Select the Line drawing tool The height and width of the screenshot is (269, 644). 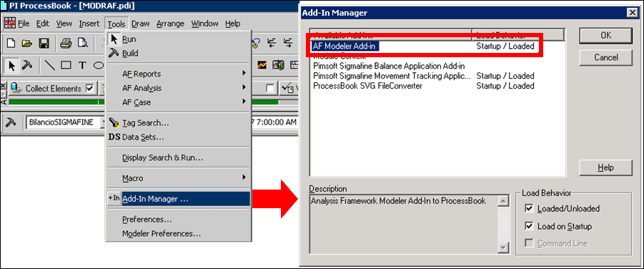50,65
